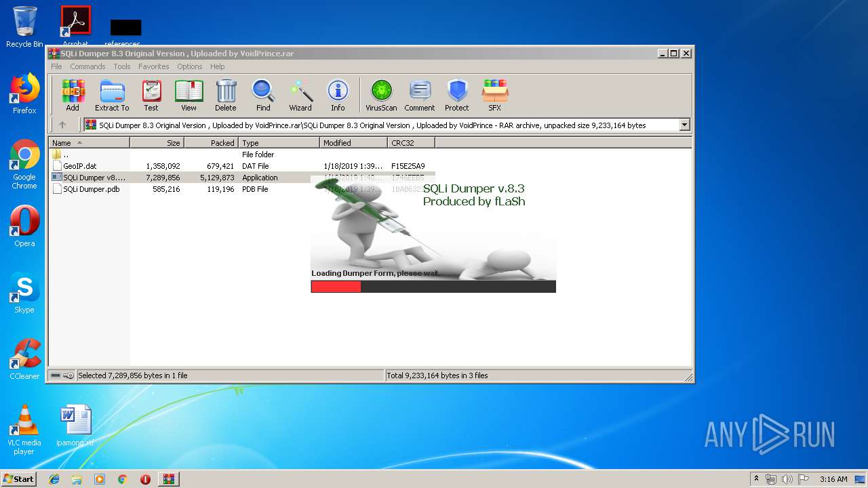The width and height of the screenshot is (868, 488).
Task: Sort by Size column header
Action: pos(157,143)
